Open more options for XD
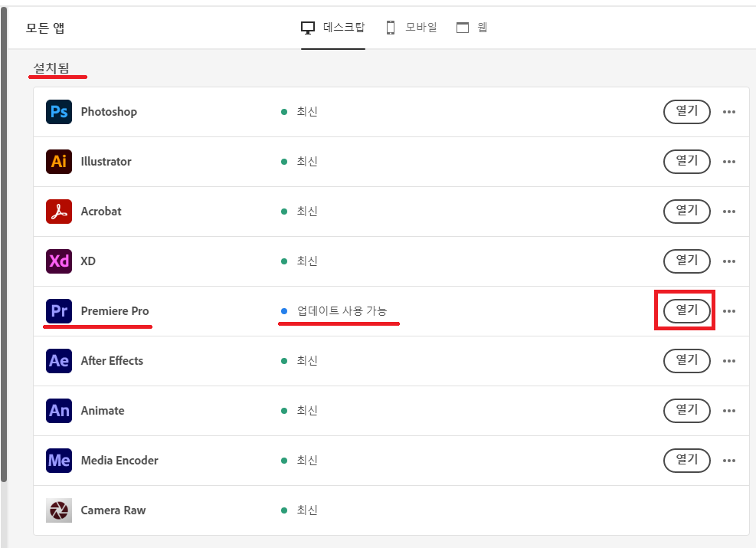The width and height of the screenshot is (756, 548). tap(729, 261)
